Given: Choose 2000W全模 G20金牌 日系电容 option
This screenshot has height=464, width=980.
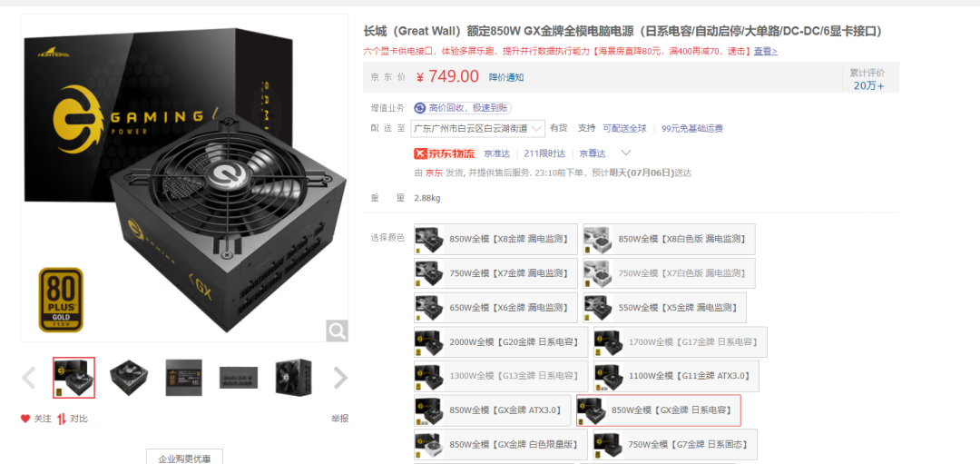Looking at the screenshot, I should pos(501,342).
